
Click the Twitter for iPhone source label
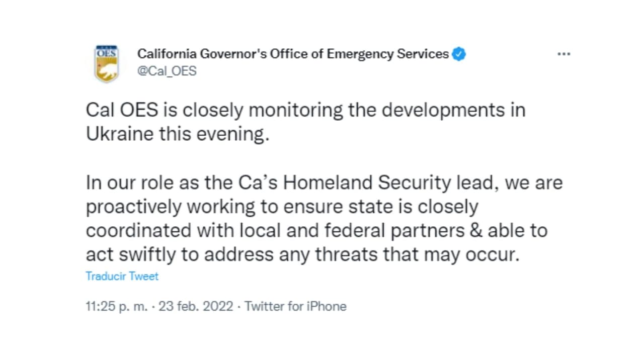(x=295, y=306)
